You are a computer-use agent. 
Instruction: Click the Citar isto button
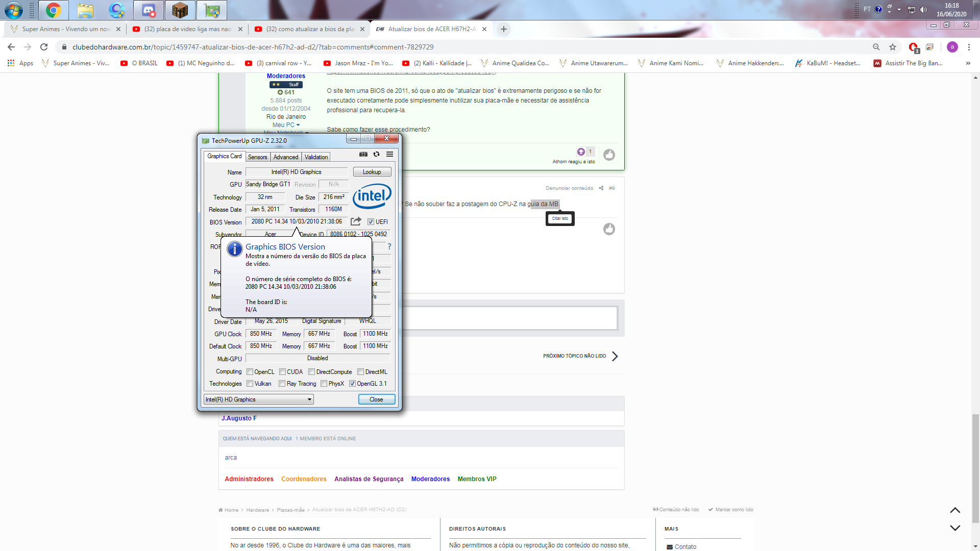click(560, 218)
